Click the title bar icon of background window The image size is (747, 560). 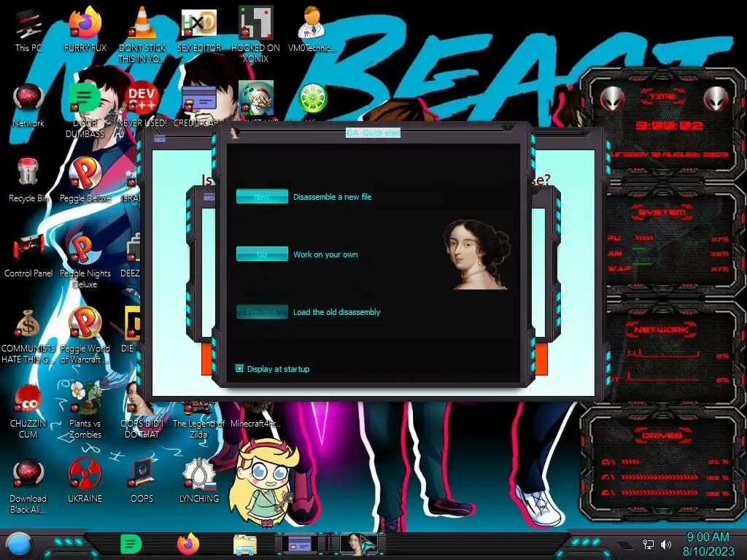pos(160,139)
